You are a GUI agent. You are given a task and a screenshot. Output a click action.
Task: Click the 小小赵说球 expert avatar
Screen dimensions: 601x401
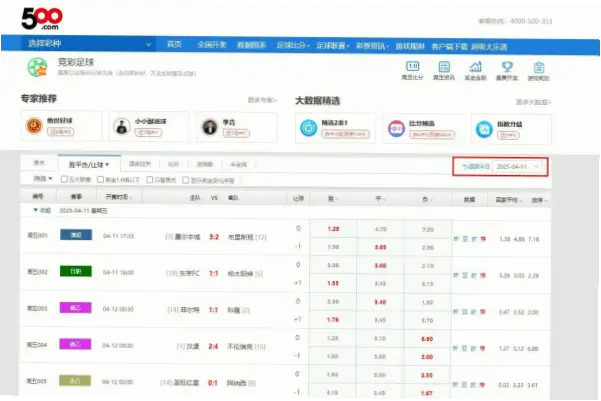tap(122, 126)
